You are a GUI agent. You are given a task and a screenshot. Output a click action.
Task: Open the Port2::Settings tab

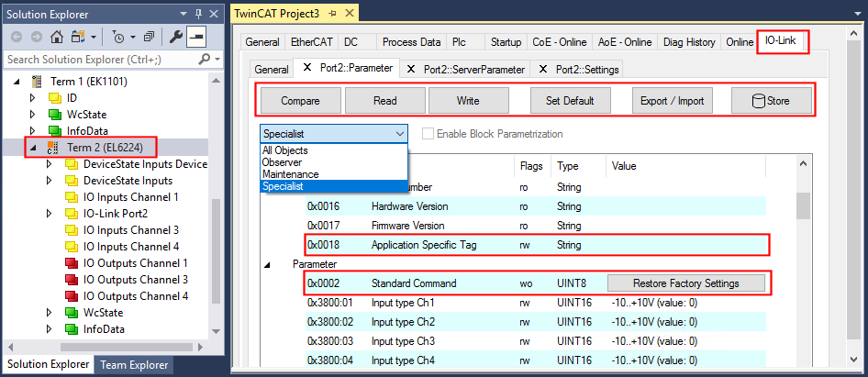click(x=587, y=70)
